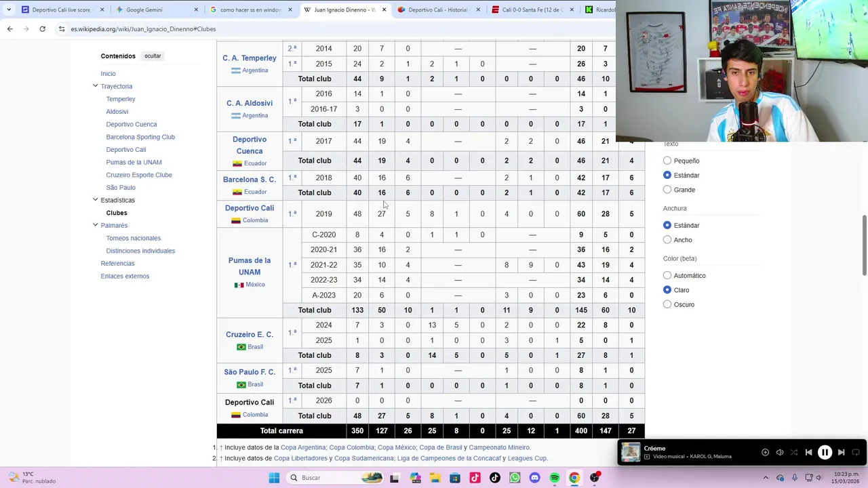This screenshot has width=868, height=488.
Task: Pause the Créeme song
Action: [825, 452]
